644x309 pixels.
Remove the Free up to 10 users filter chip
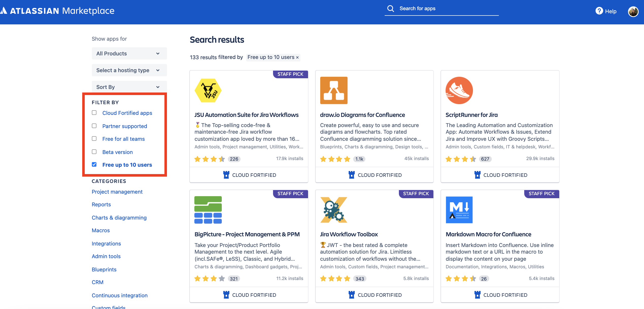click(297, 57)
